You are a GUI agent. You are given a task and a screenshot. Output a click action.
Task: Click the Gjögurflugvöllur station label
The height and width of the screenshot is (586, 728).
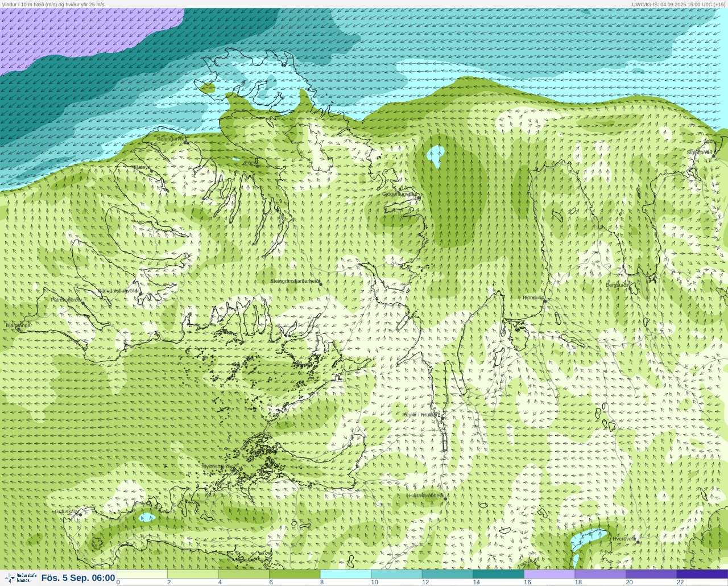coord(399,194)
